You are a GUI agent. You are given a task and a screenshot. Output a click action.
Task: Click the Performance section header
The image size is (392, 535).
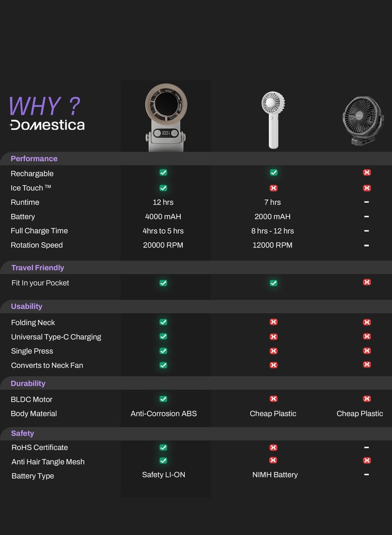(x=34, y=158)
